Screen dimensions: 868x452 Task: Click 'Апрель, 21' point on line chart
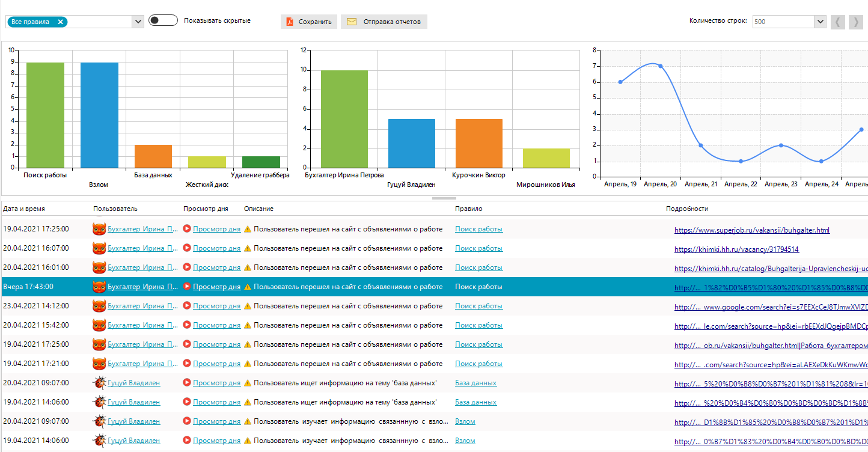coord(700,145)
